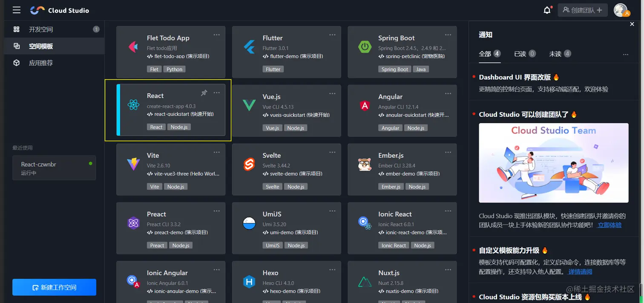This screenshot has height=303, width=644.
Task: Open Cloud Studio 资源包购买版本上线 notification
Action: coord(535,297)
